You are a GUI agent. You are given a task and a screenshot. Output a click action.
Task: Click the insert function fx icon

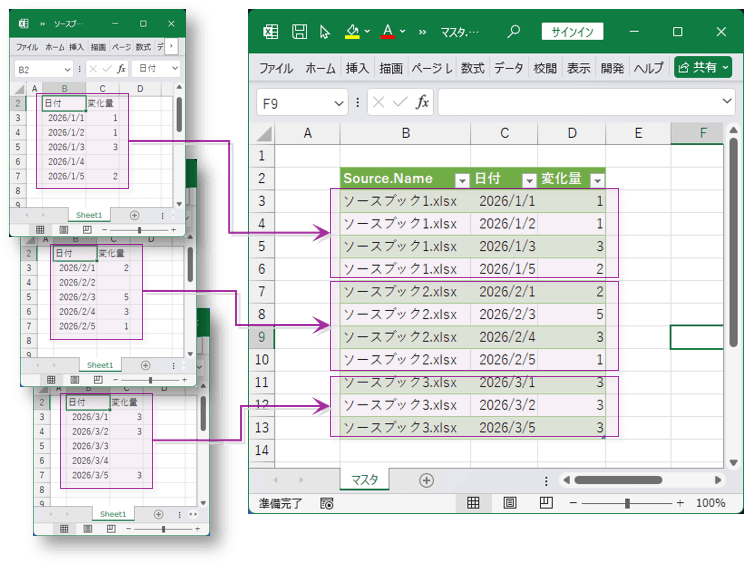point(423,102)
